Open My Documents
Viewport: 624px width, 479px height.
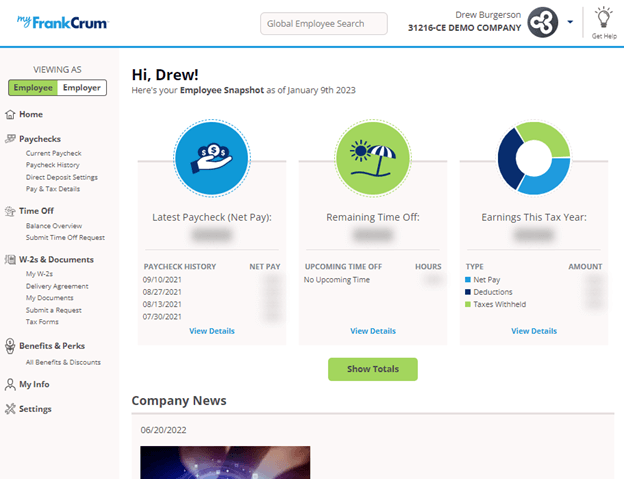pyautogui.click(x=49, y=298)
